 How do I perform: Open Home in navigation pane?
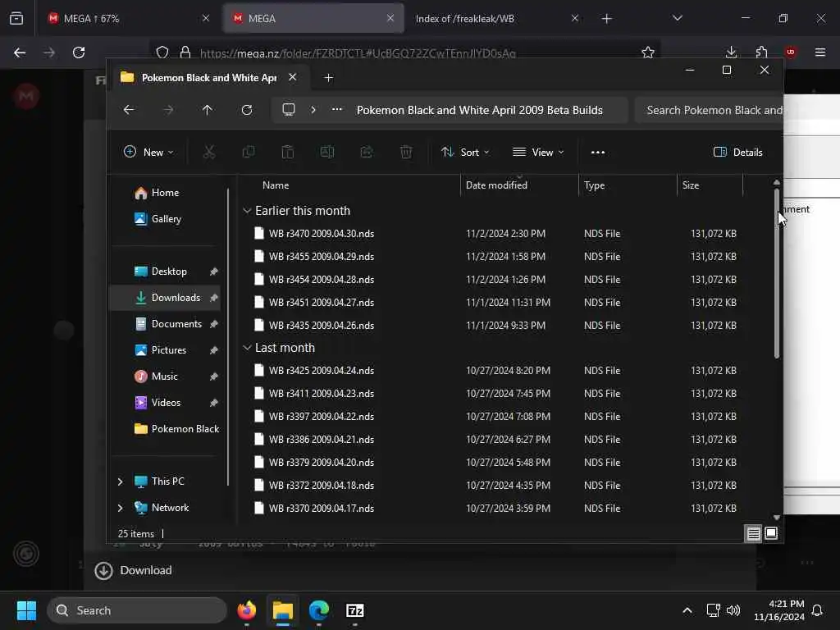[x=166, y=193]
